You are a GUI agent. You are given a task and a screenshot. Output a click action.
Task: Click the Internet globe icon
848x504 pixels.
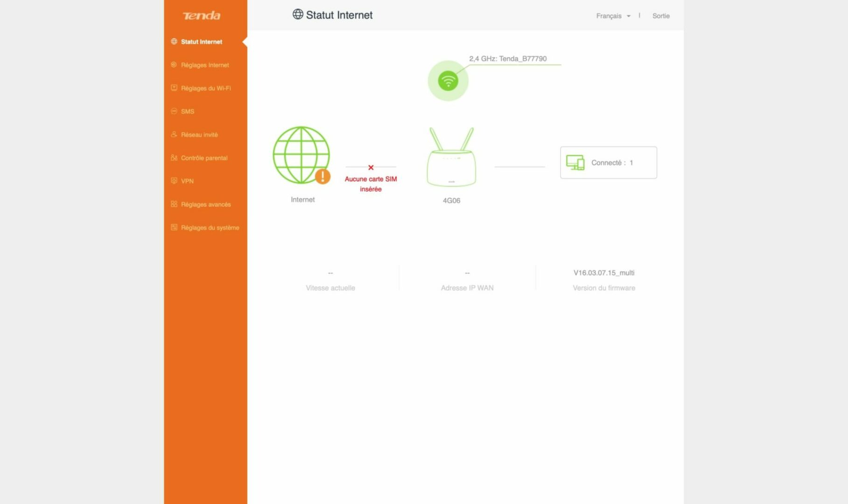pyautogui.click(x=301, y=154)
